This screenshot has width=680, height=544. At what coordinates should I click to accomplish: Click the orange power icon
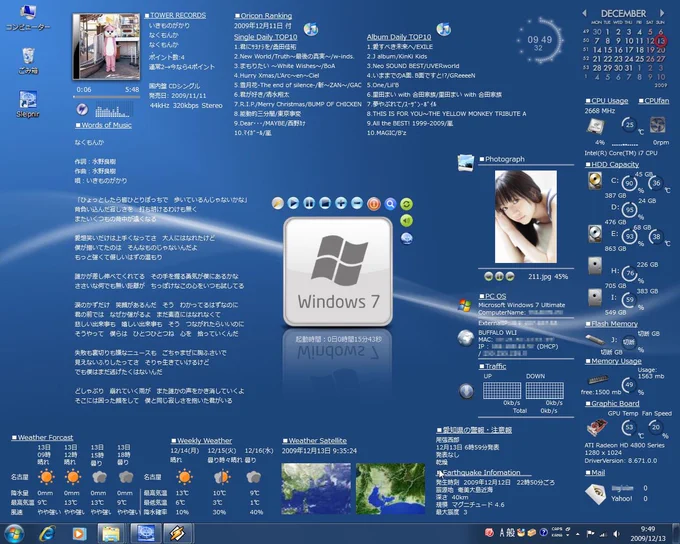[373, 203]
